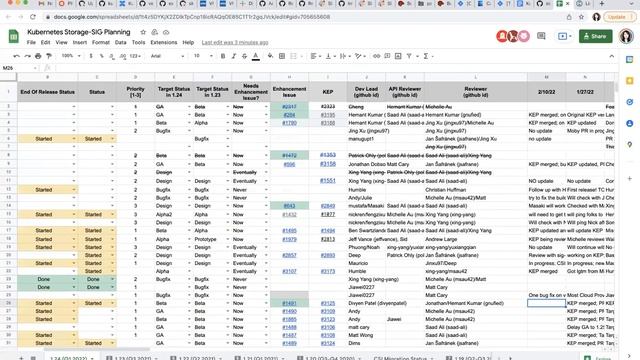
Task: Open the Tools menu
Action: 138,42
